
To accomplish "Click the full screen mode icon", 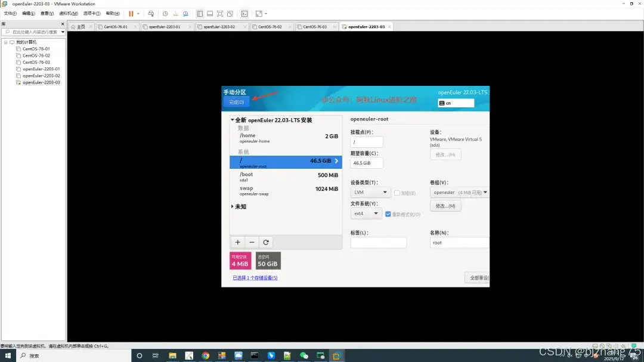I will coord(220,14).
